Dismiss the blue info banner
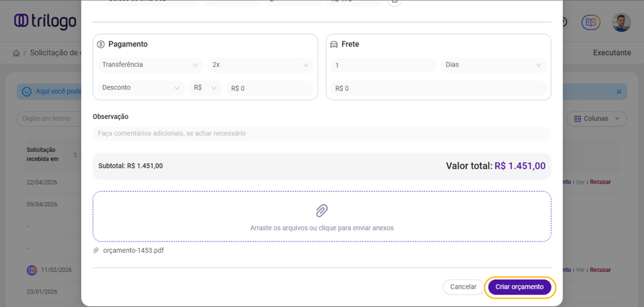This screenshot has width=644, height=307. 619,92
